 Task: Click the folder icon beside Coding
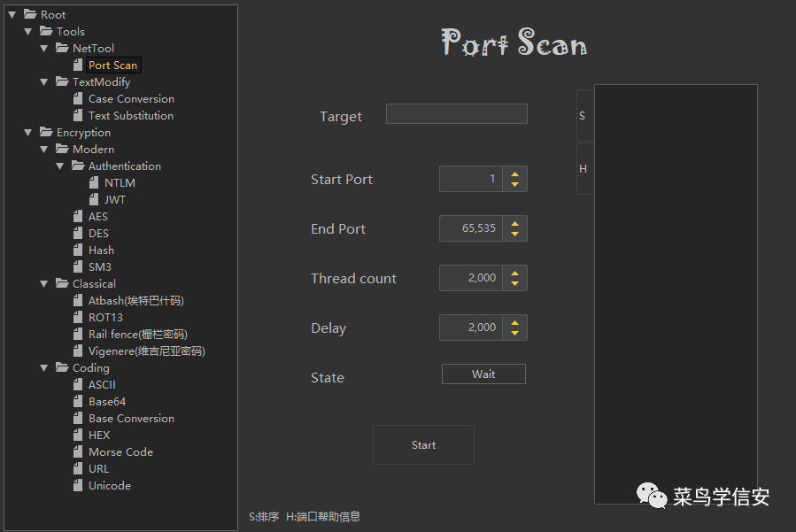(62, 368)
